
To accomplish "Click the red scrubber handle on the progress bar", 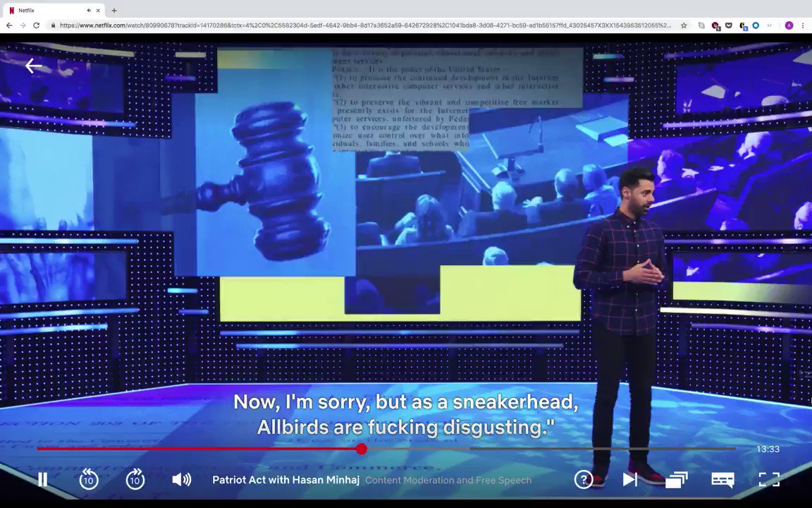I will pos(362,449).
